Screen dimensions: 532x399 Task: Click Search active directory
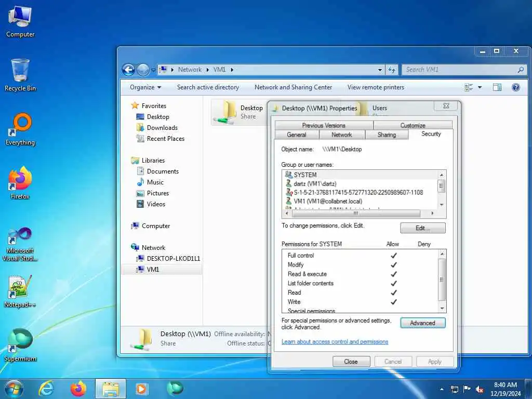[x=208, y=87]
